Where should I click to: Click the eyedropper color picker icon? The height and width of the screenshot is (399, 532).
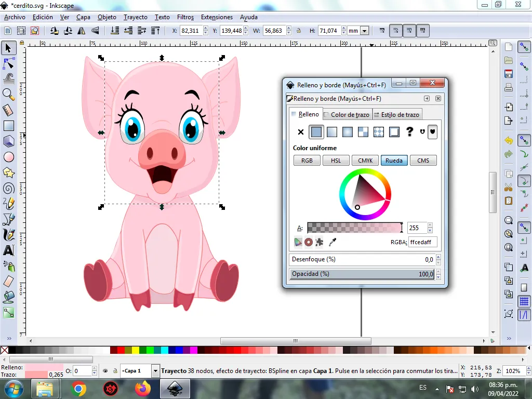(332, 242)
